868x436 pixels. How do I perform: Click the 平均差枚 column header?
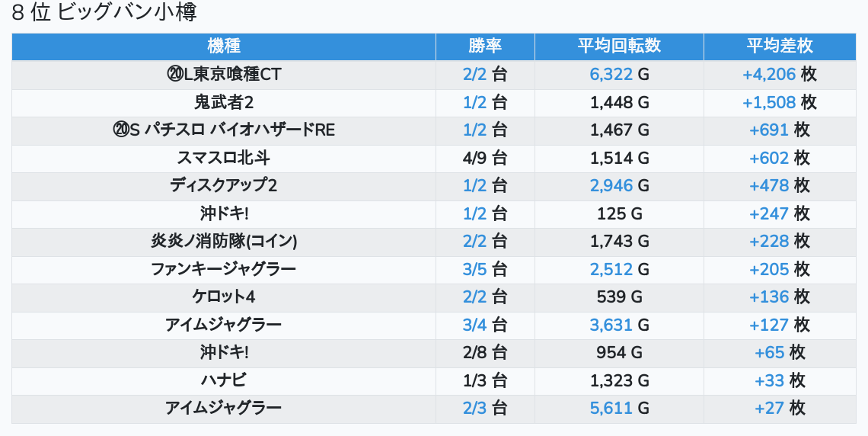pos(780,46)
